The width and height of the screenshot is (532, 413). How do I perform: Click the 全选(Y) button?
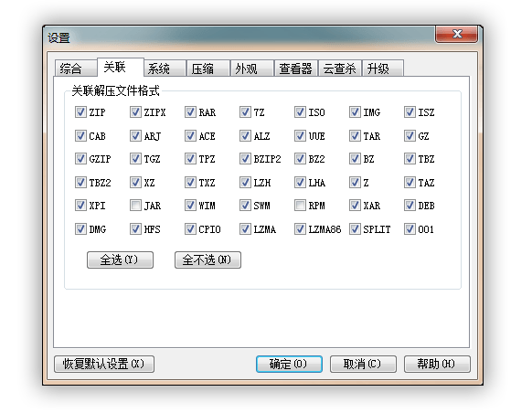120,259
